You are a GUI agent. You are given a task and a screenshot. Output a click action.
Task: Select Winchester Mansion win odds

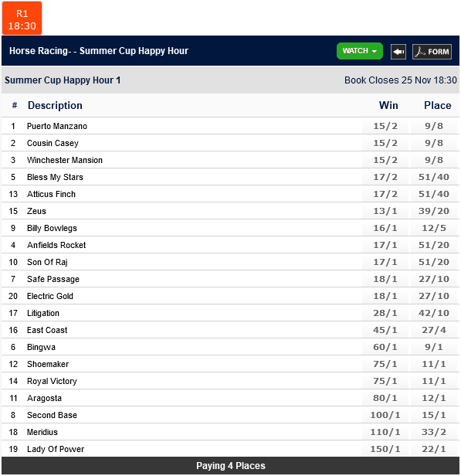[385, 160]
